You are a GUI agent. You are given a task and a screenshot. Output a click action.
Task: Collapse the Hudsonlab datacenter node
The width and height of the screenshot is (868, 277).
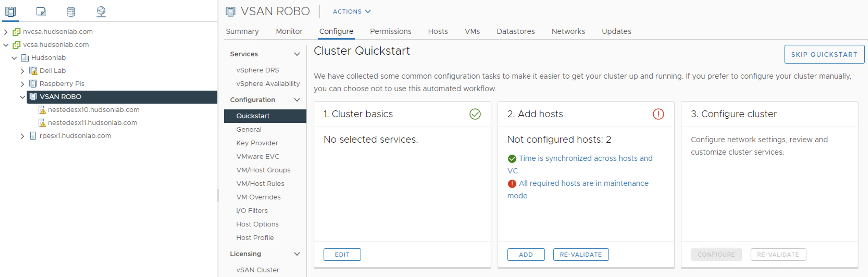(14, 58)
